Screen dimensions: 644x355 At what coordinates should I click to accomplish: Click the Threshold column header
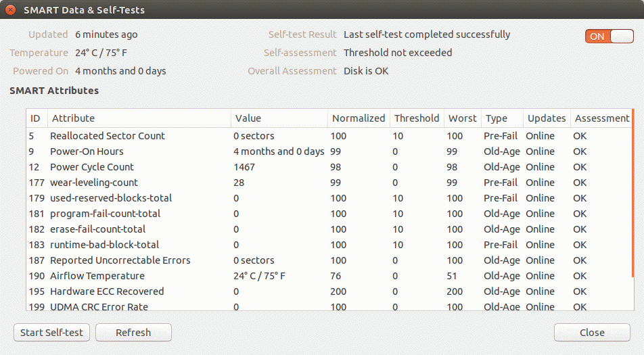click(417, 118)
